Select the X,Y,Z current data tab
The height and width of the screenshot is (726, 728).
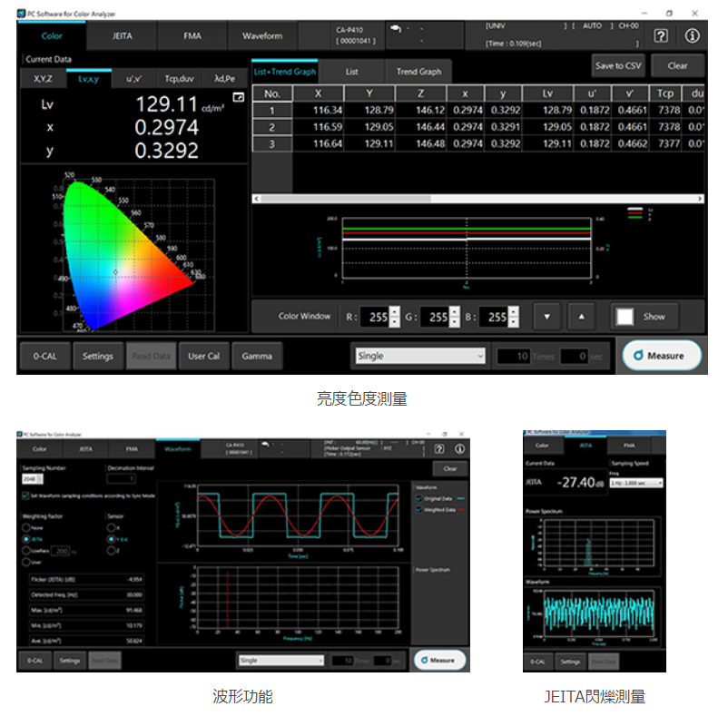[43, 79]
